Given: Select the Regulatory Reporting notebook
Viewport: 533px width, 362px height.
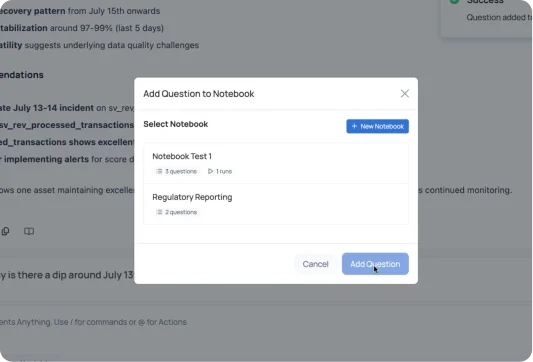Looking at the screenshot, I should coord(276,204).
